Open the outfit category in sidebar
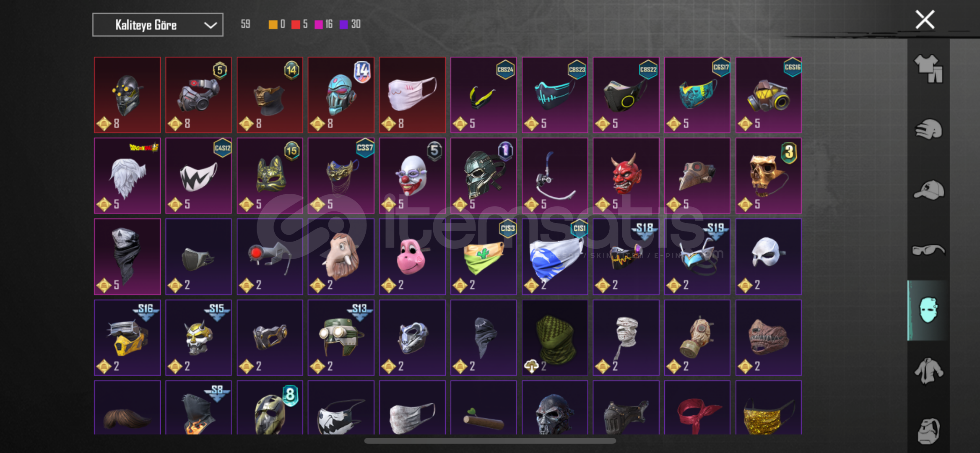Screen dimensions: 980x453 click(928, 69)
